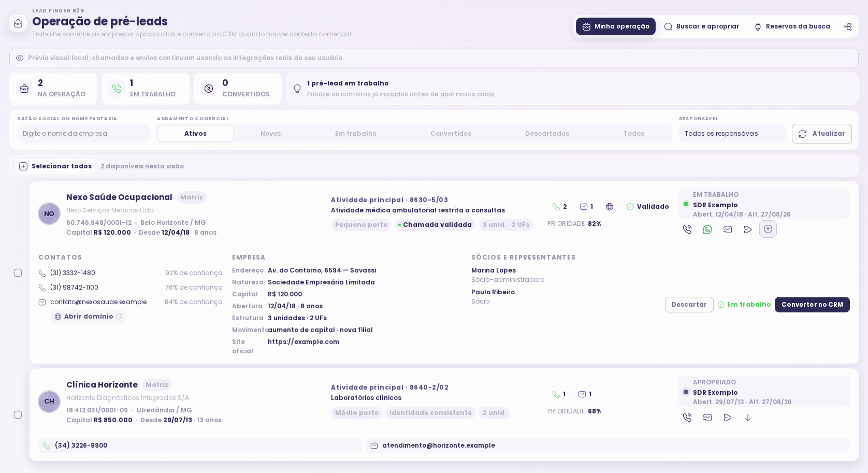The height and width of the screenshot is (473, 868).
Task: Send email to Clínica Horizonte via envelope action
Action: click(707, 418)
